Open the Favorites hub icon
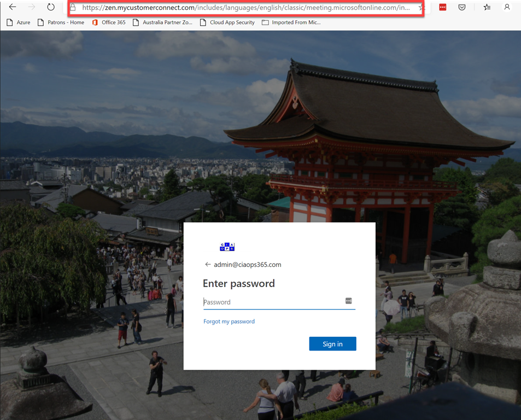 tap(487, 8)
